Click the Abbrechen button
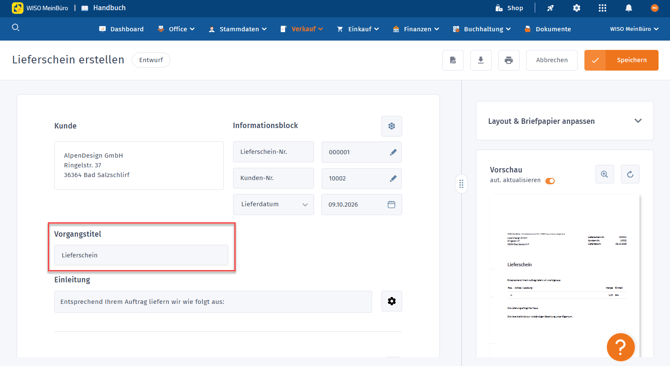 pyautogui.click(x=552, y=60)
